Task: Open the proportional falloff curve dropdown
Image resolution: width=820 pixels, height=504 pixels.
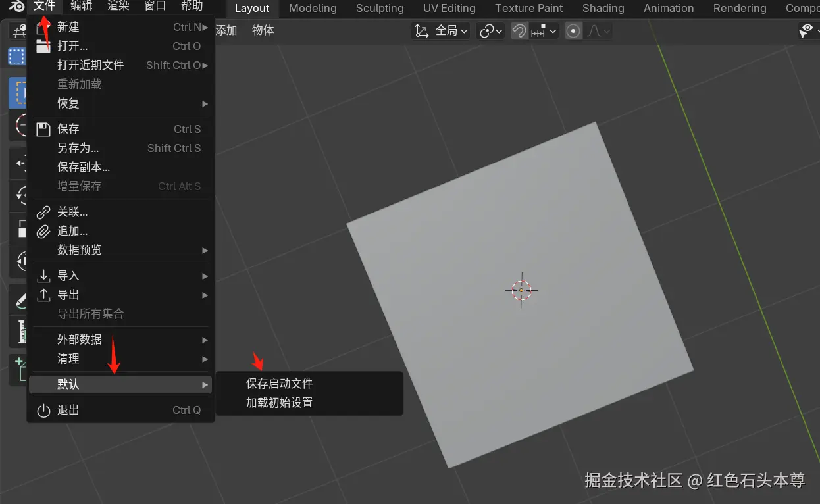Action: [x=598, y=30]
